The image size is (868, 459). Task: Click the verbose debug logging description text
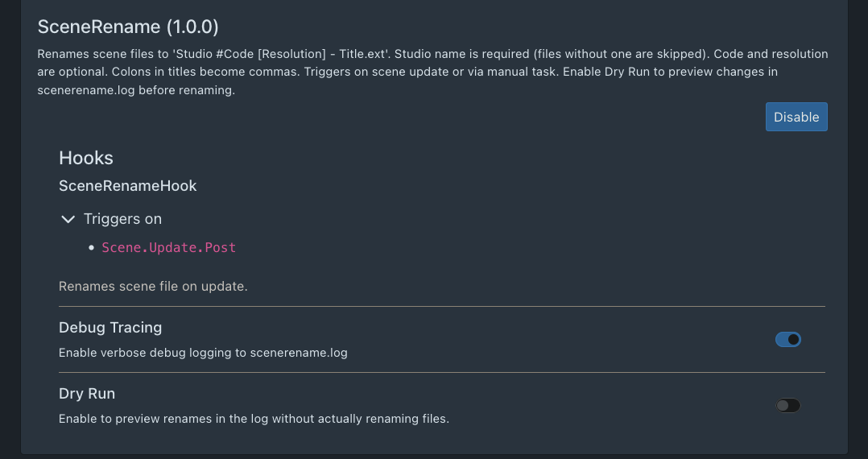tap(203, 353)
